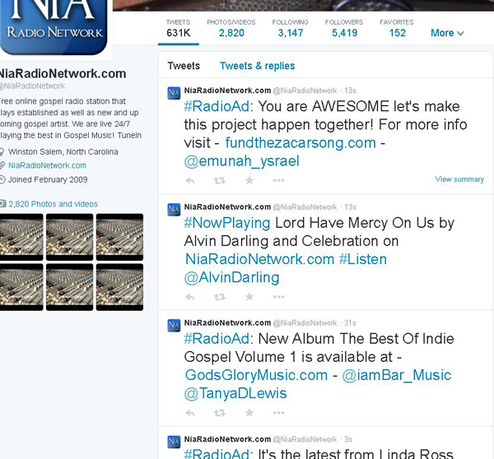The width and height of the screenshot is (494, 459).
Task: Open @TanyaDLewis mention
Action: 235,394
